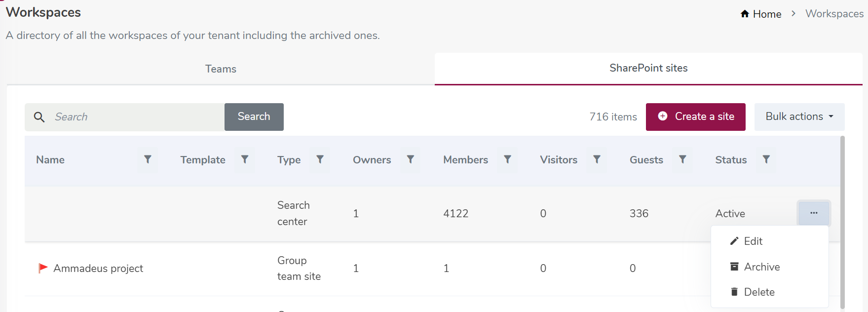Filter the Visitors column
This screenshot has height=312, width=868.
click(597, 160)
